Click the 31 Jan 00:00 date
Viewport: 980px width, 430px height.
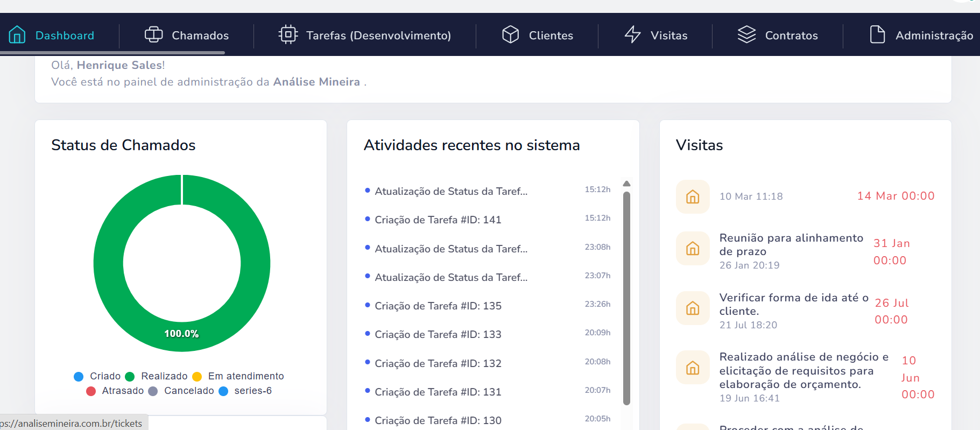(x=892, y=252)
